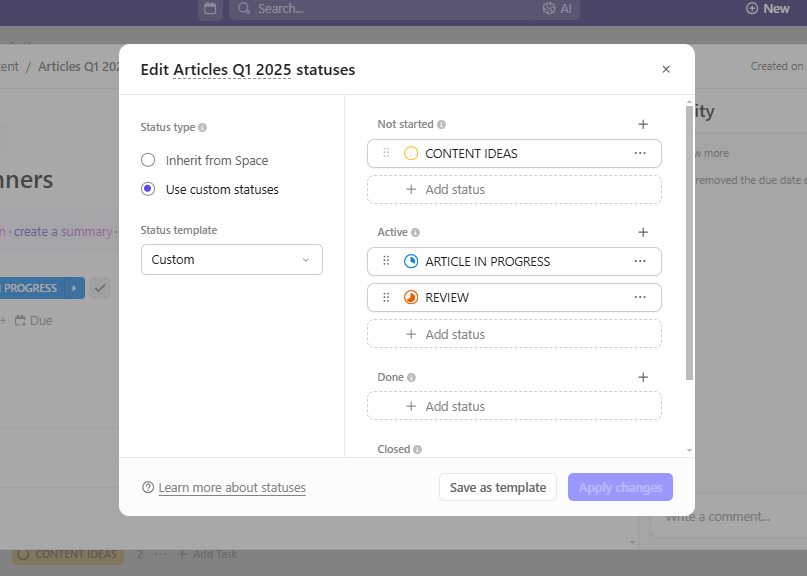This screenshot has height=576, width=807.
Task: Click the status list scrollbar thumb
Action: [x=690, y=242]
